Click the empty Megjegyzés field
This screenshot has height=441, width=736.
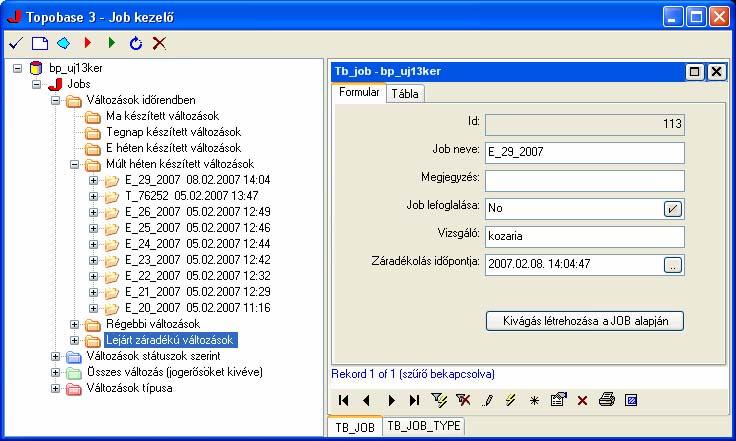(x=585, y=181)
